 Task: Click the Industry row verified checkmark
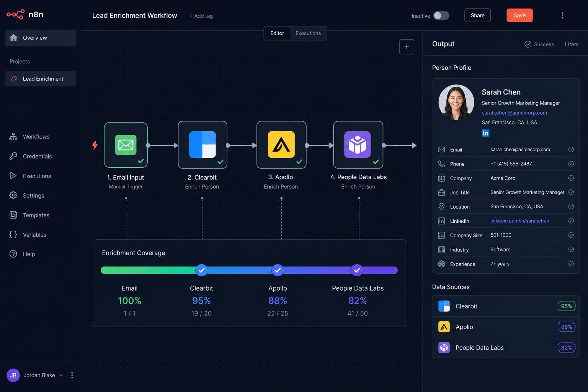pos(571,250)
